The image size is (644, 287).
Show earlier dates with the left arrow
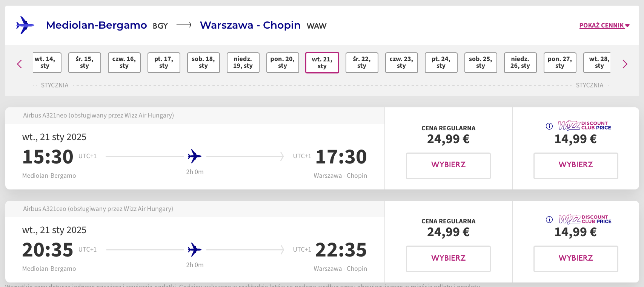20,64
